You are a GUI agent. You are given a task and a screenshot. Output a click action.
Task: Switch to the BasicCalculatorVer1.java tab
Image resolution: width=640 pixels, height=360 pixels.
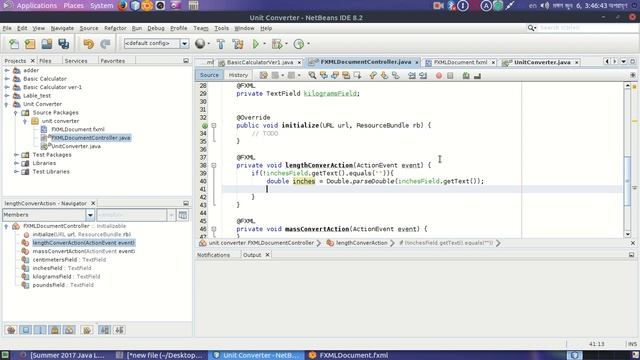[x=260, y=62]
